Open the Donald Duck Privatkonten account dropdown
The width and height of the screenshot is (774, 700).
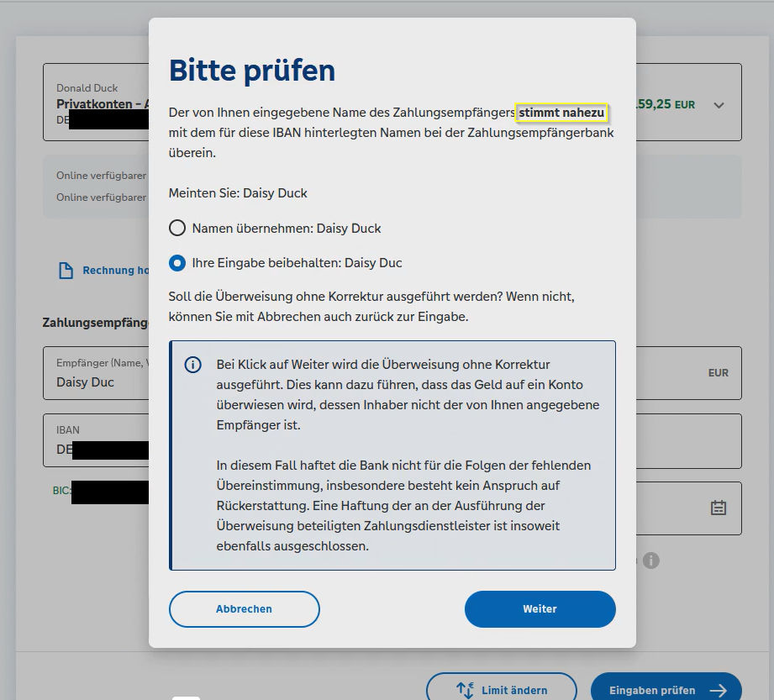click(x=97, y=103)
